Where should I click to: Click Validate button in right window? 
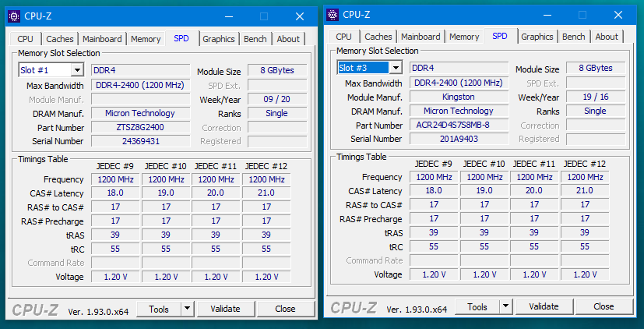point(544,307)
